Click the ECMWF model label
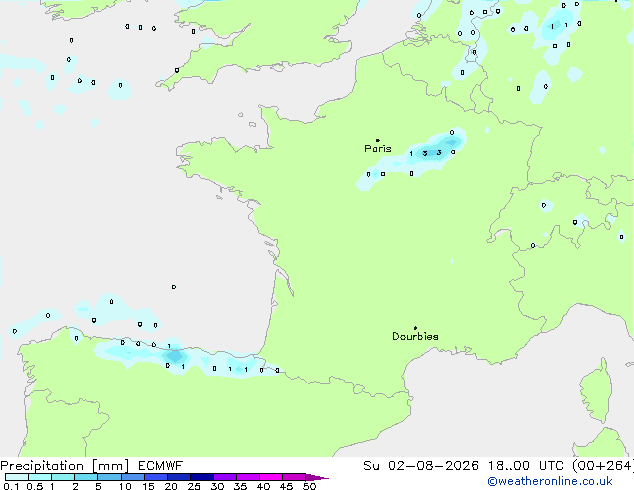 click(161, 466)
